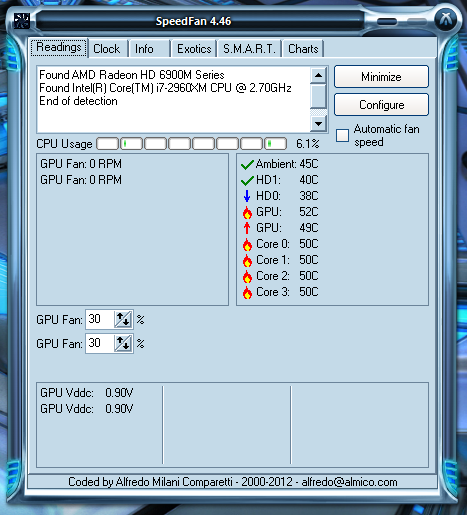Open the S.M.A.R.T. tab

coord(249,49)
